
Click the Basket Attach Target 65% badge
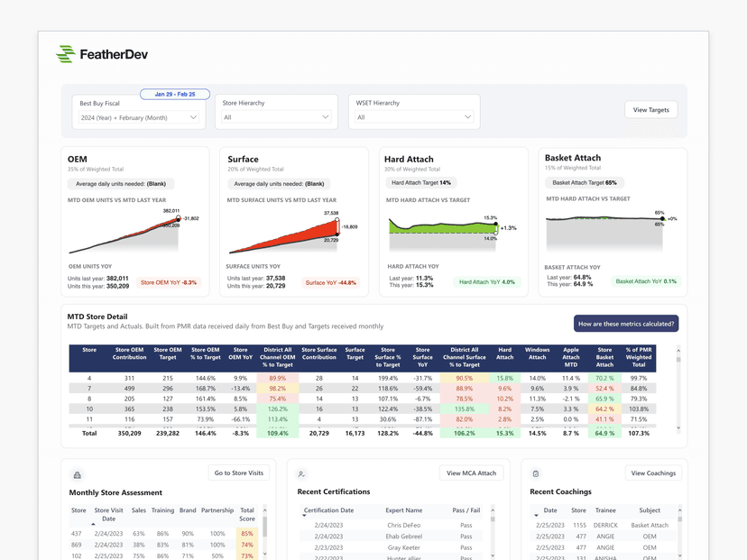[x=586, y=182]
